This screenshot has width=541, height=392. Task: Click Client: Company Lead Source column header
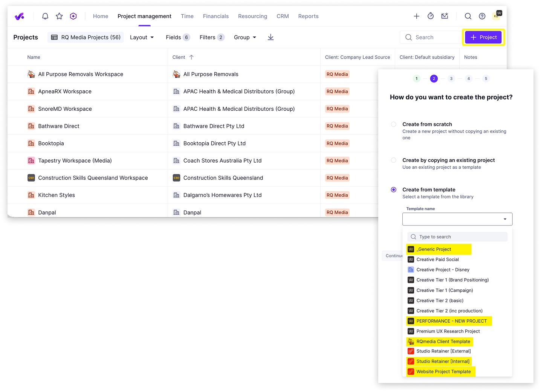pos(358,57)
